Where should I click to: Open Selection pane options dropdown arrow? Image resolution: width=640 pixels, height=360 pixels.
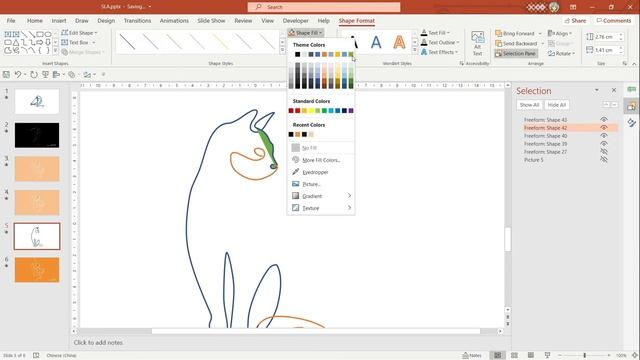597,90
